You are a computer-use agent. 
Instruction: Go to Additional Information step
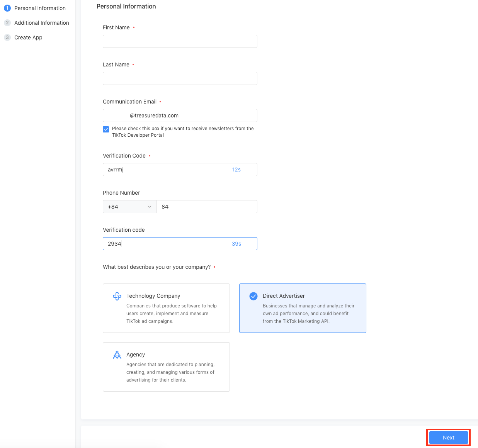tap(42, 23)
